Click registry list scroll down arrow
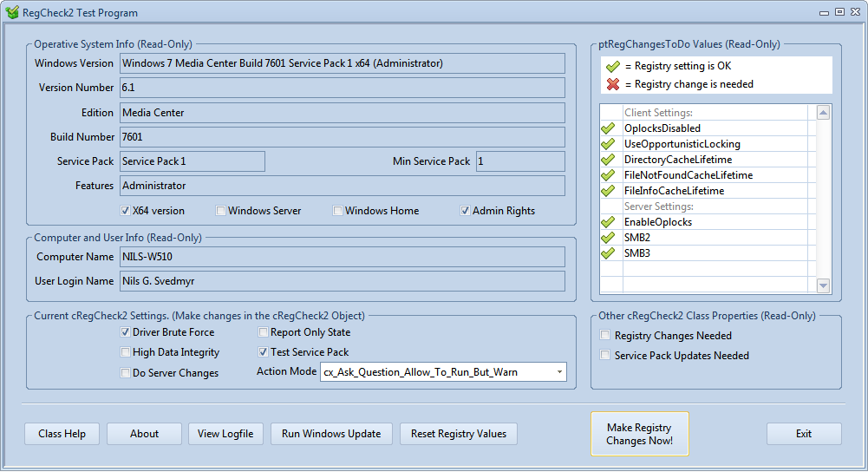 coord(823,285)
